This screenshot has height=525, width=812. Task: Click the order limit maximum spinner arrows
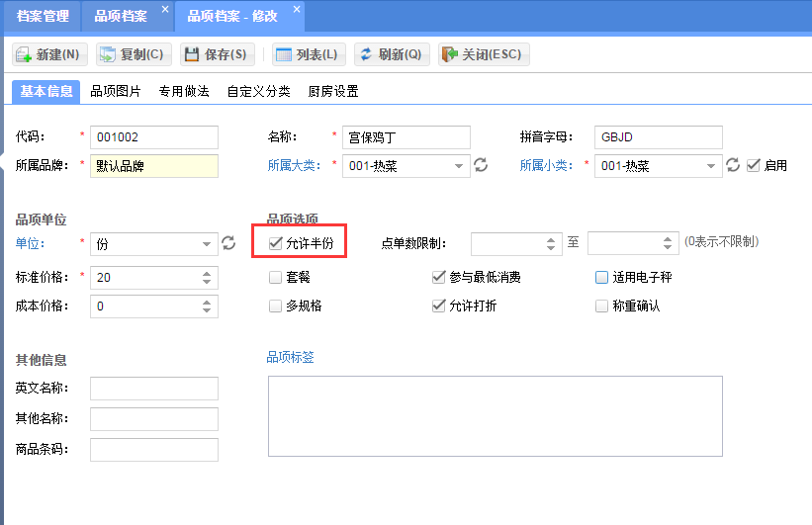pos(668,244)
